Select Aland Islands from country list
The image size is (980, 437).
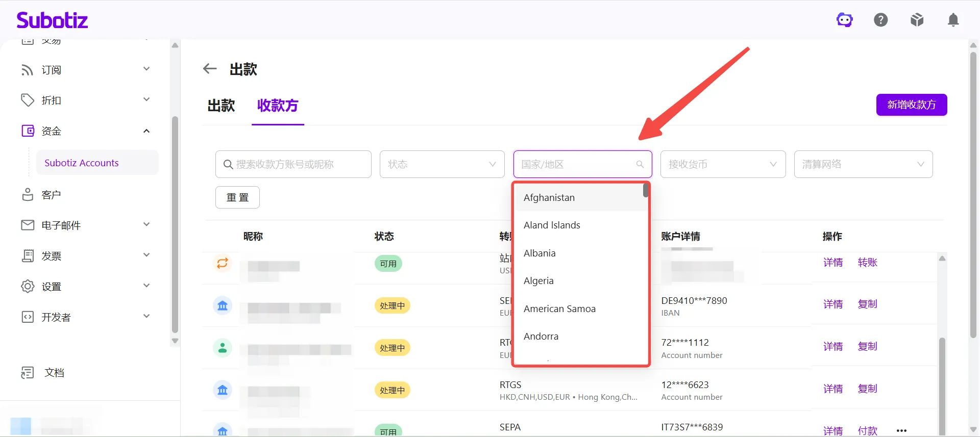coord(581,225)
